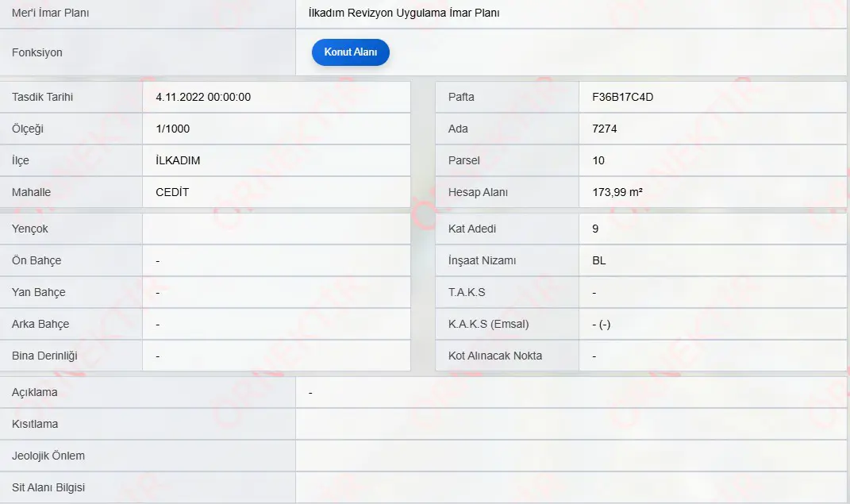Click the Jeolojik Önlem label
Image resolution: width=850 pixels, height=504 pixels.
point(48,456)
